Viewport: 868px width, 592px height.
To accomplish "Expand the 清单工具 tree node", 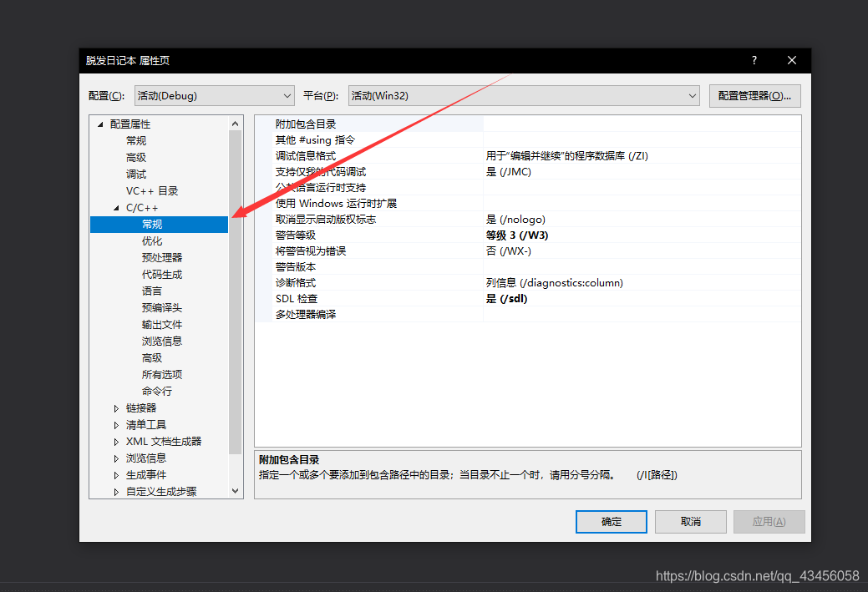I will pyautogui.click(x=115, y=424).
